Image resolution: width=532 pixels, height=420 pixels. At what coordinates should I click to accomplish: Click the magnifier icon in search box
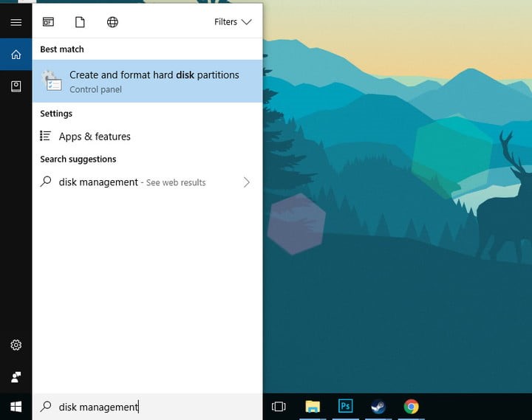(46, 407)
